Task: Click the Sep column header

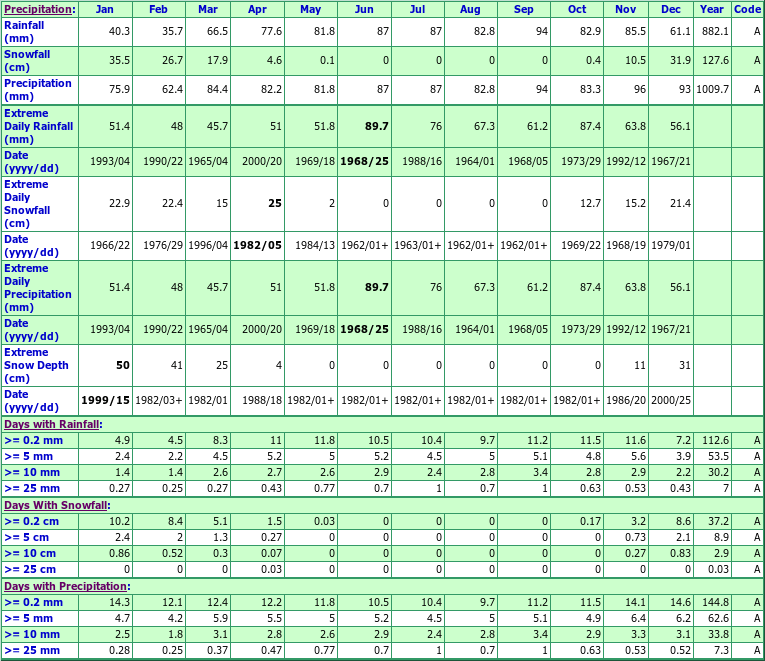Action: point(523,9)
